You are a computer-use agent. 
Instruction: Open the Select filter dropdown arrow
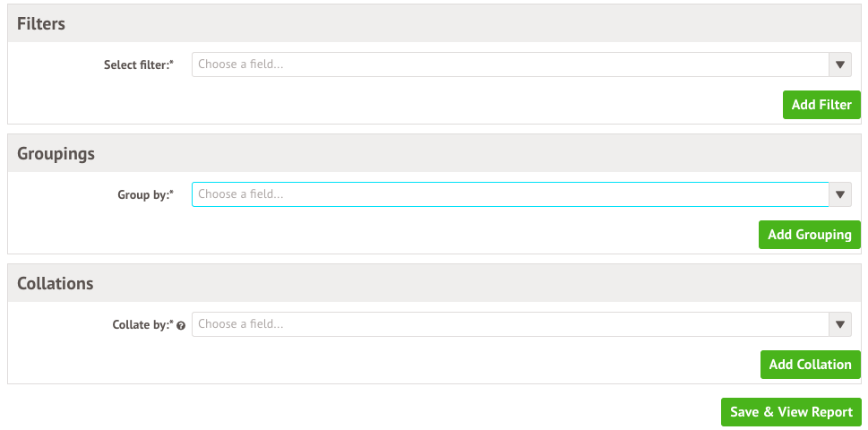click(839, 64)
